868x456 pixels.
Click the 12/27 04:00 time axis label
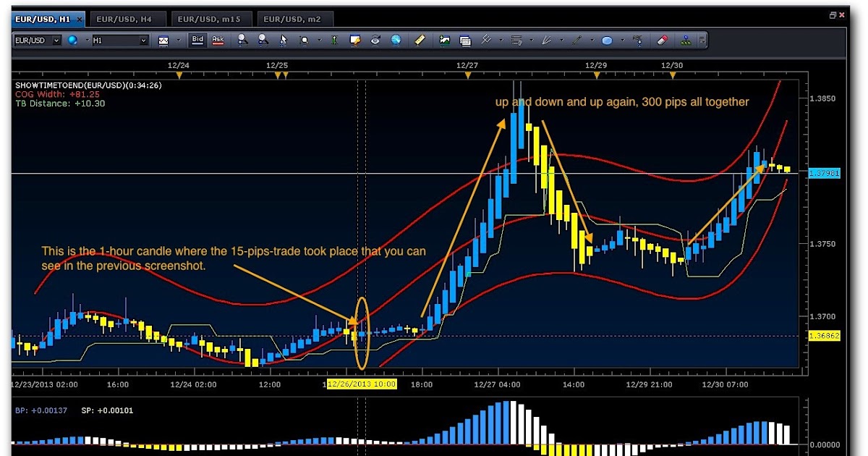[497, 384]
